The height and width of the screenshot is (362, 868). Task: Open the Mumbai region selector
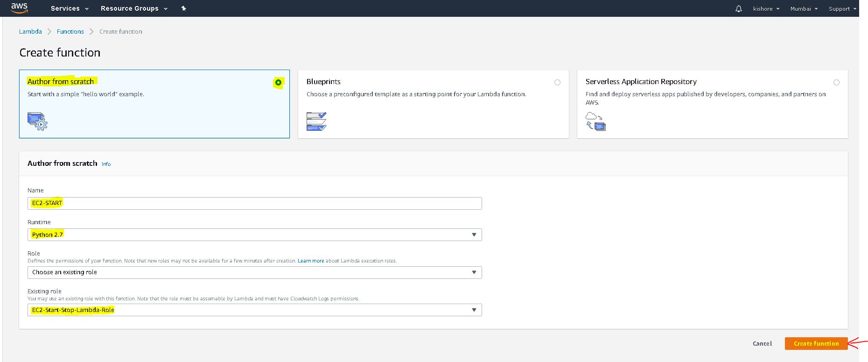pos(804,9)
